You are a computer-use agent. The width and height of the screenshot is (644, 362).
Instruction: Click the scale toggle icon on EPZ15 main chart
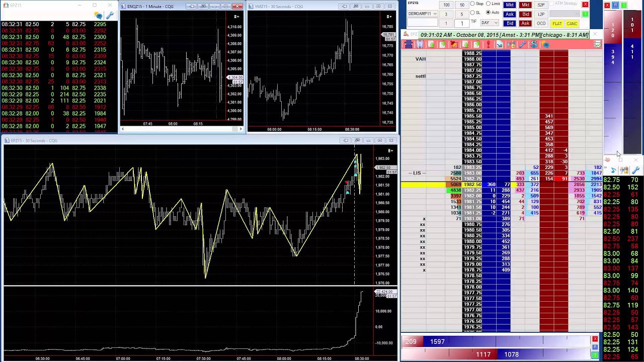[x=390, y=151]
